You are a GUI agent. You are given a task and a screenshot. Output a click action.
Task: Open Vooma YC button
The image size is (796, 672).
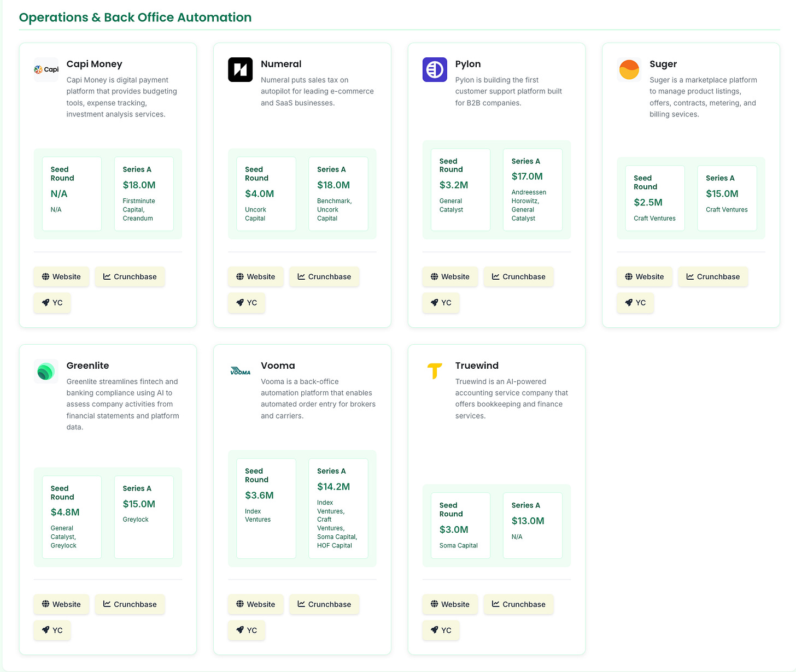pyautogui.click(x=247, y=630)
